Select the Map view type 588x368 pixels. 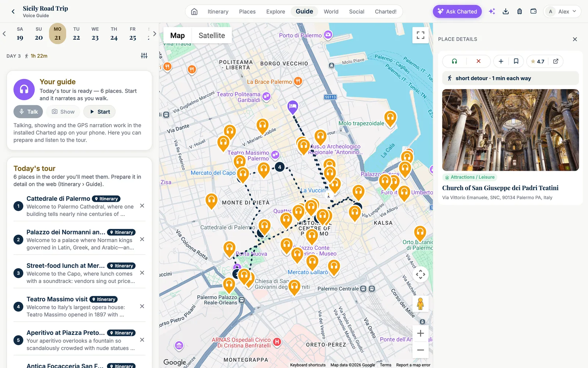(178, 35)
